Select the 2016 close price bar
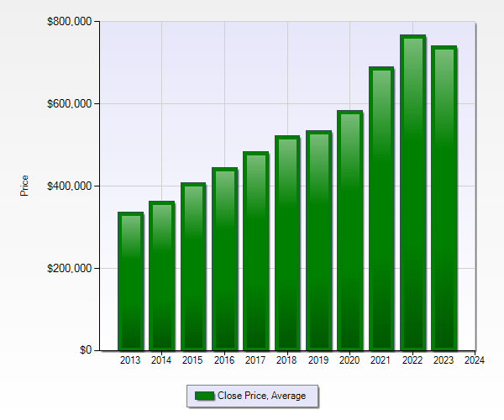This screenshot has width=504, height=420. (224, 259)
